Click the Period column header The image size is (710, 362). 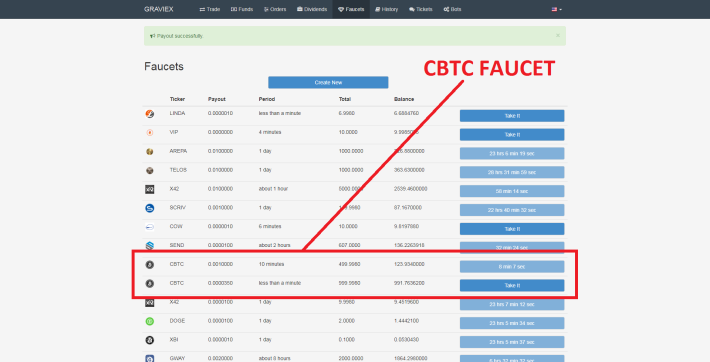pos(267,99)
